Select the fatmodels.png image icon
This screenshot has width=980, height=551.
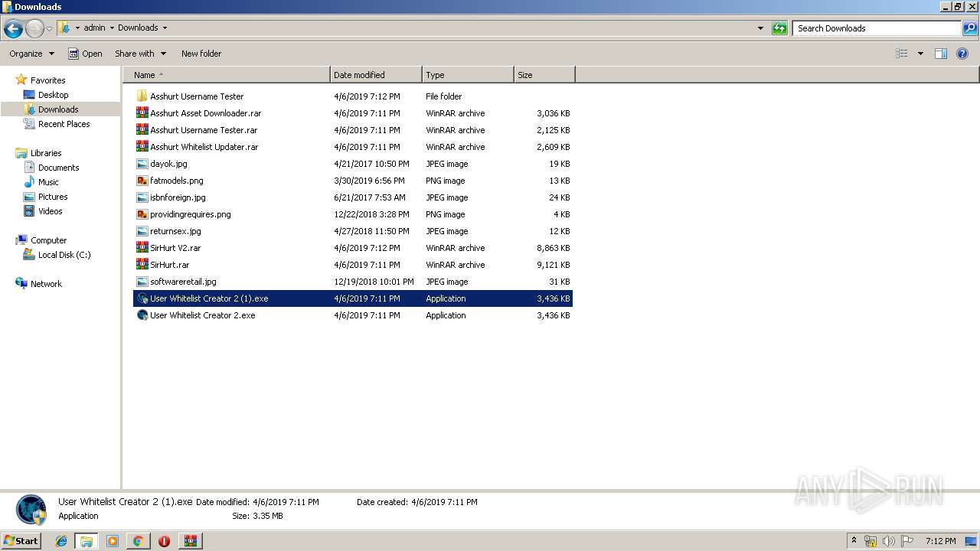tap(142, 181)
